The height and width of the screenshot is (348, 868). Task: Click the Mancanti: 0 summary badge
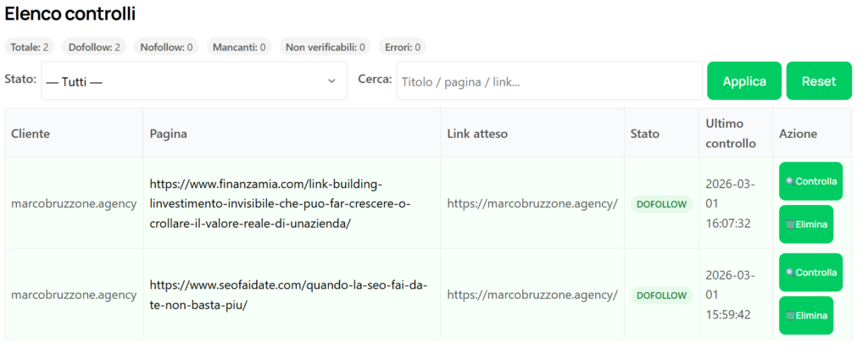click(239, 47)
